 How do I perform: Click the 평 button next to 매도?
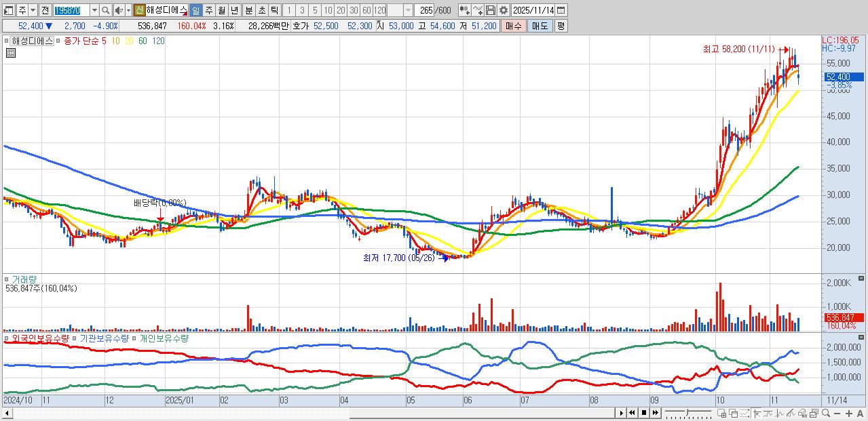(561, 26)
